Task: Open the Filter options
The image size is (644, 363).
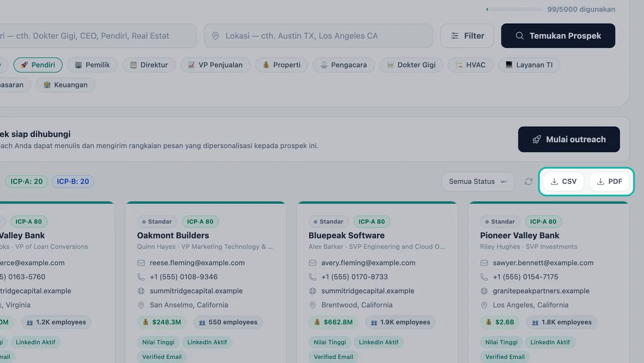Action: (x=467, y=36)
